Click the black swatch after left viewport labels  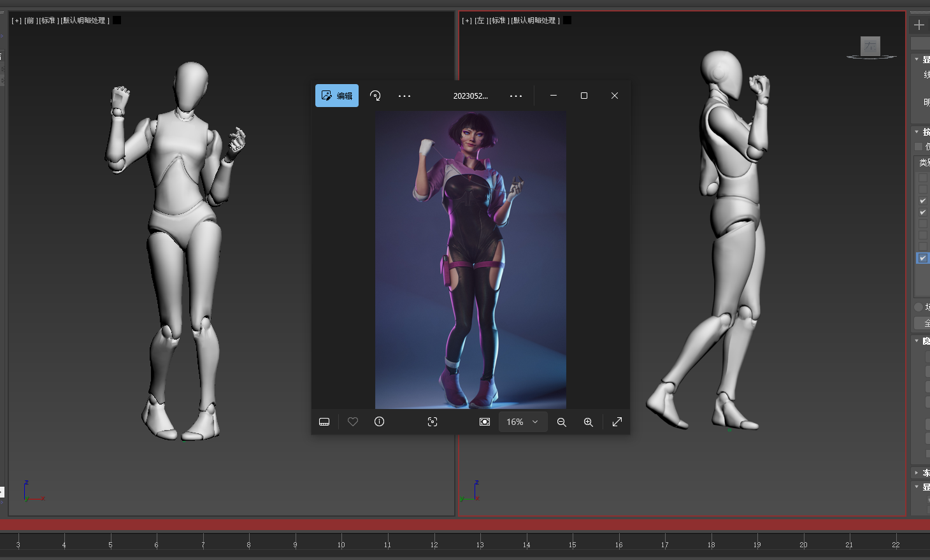point(568,20)
